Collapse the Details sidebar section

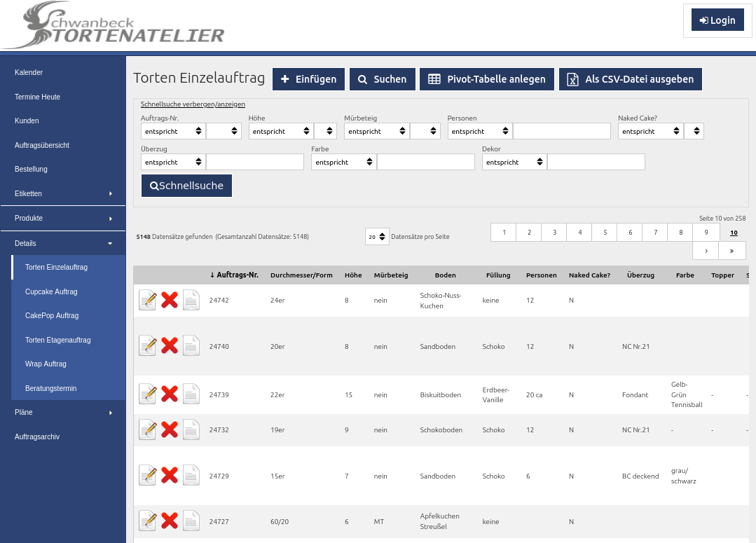point(62,243)
